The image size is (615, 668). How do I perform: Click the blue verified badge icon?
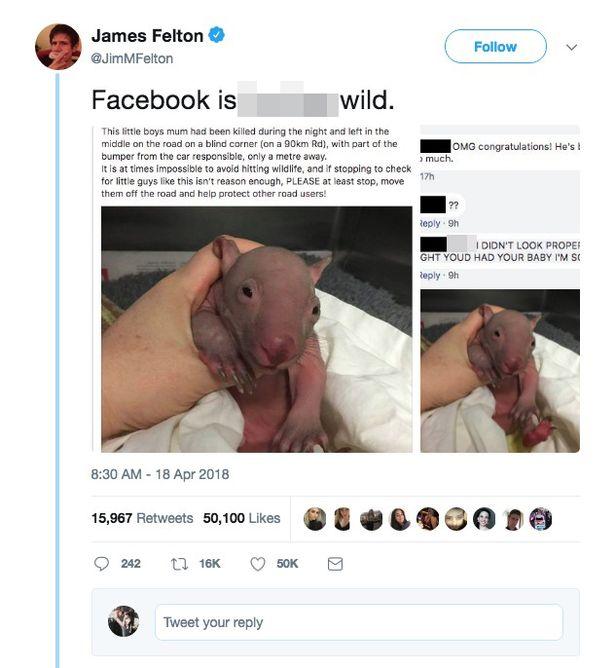tap(217, 36)
